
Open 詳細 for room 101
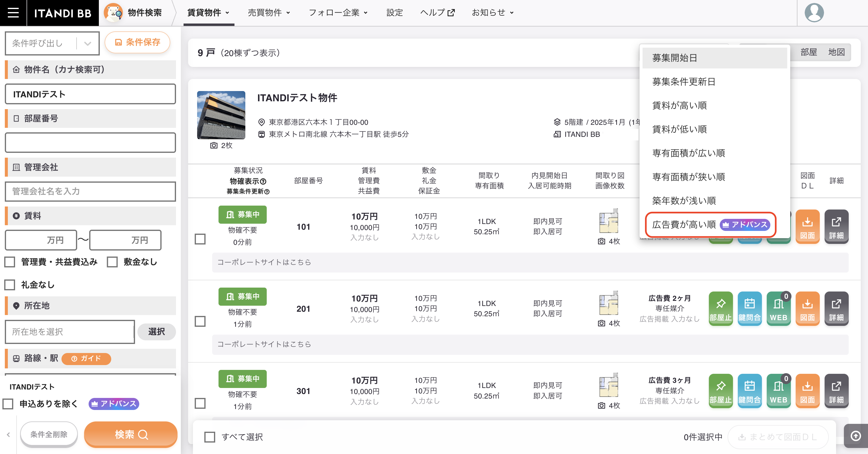(x=836, y=226)
